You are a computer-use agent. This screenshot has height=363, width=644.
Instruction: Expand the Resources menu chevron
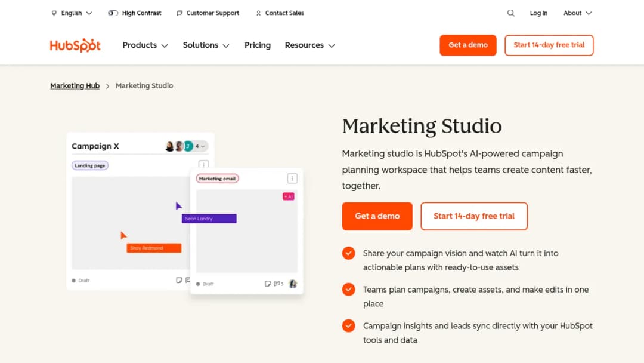tap(332, 45)
